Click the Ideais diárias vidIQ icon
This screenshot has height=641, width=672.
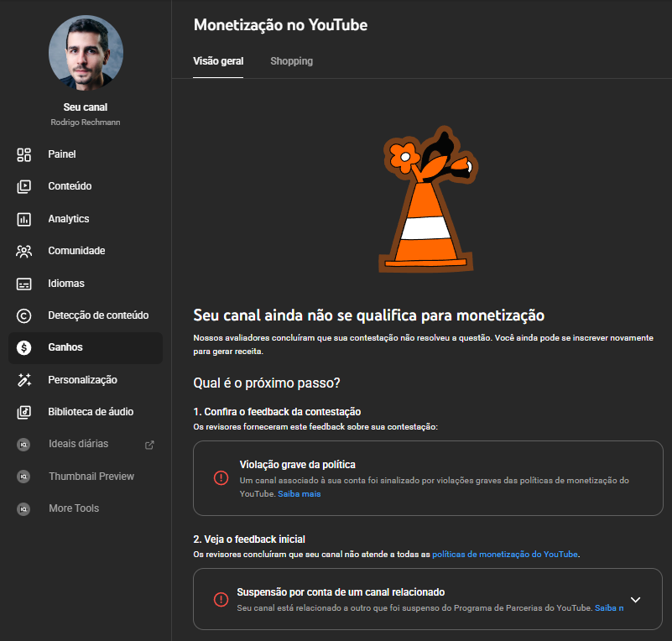coord(23,445)
